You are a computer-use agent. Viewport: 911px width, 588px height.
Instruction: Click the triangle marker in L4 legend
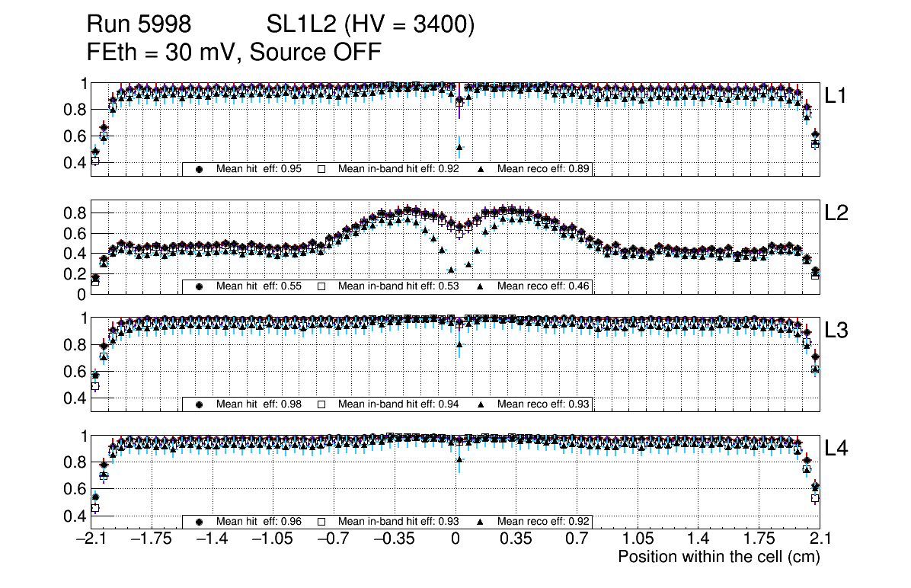pyautogui.click(x=481, y=522)
